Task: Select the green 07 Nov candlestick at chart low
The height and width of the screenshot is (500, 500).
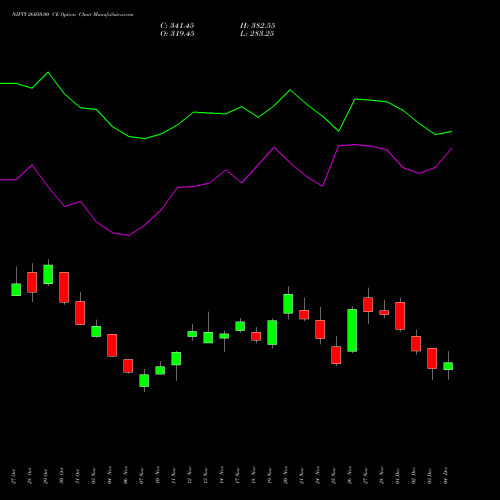Action: click(144, 380)
